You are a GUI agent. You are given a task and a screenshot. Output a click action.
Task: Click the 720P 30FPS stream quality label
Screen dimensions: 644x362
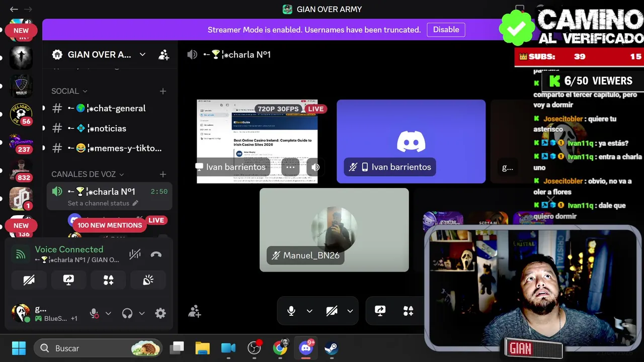(279, 109)
